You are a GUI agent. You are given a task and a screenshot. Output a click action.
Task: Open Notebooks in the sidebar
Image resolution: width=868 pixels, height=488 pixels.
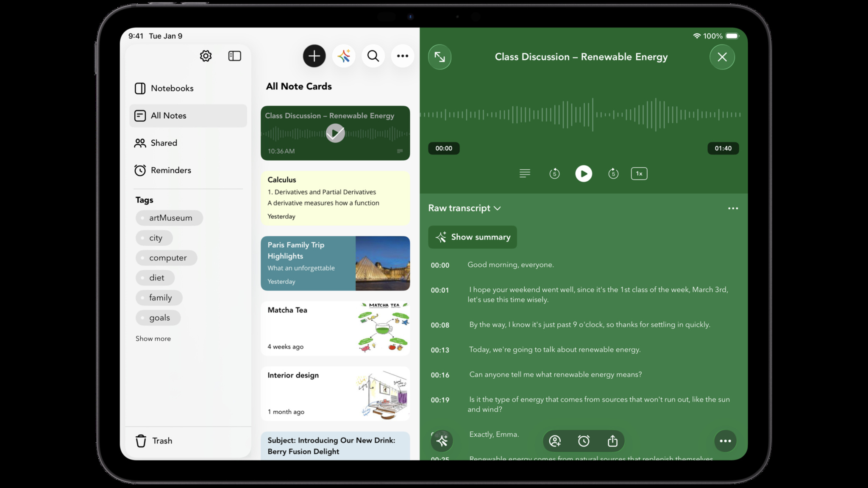coord(188,88)
